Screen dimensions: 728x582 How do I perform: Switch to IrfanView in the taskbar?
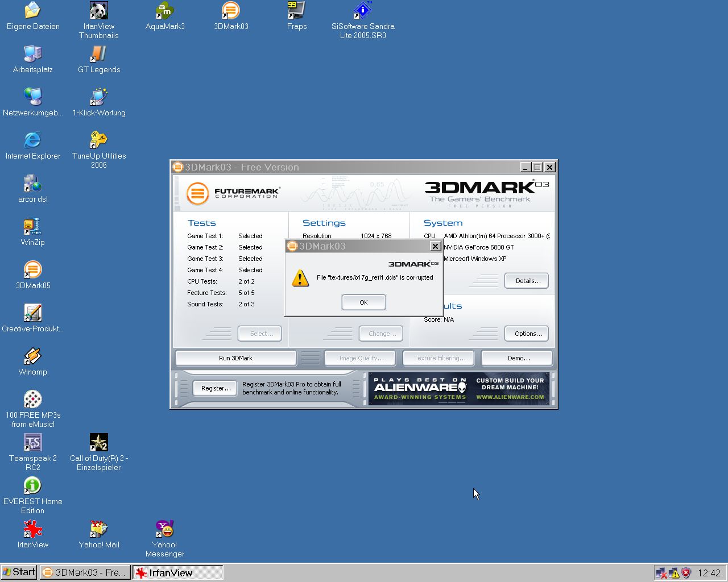pos(178,572)
